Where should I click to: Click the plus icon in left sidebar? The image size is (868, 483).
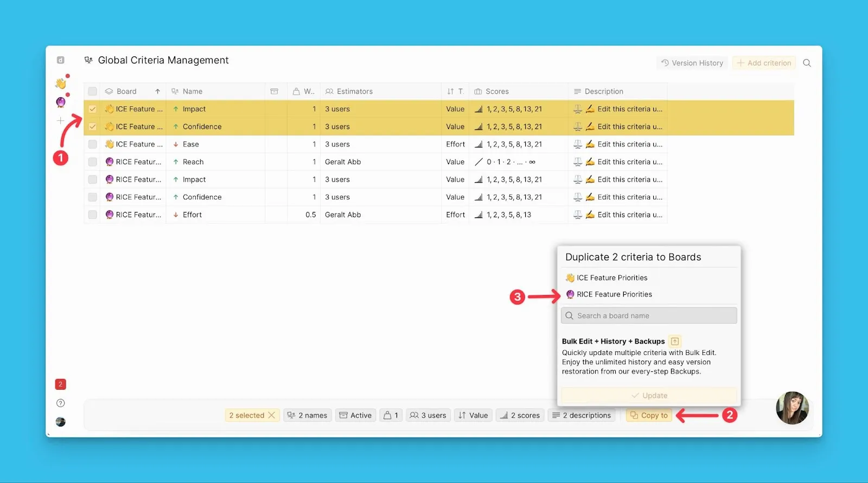(x=61, y=121)
